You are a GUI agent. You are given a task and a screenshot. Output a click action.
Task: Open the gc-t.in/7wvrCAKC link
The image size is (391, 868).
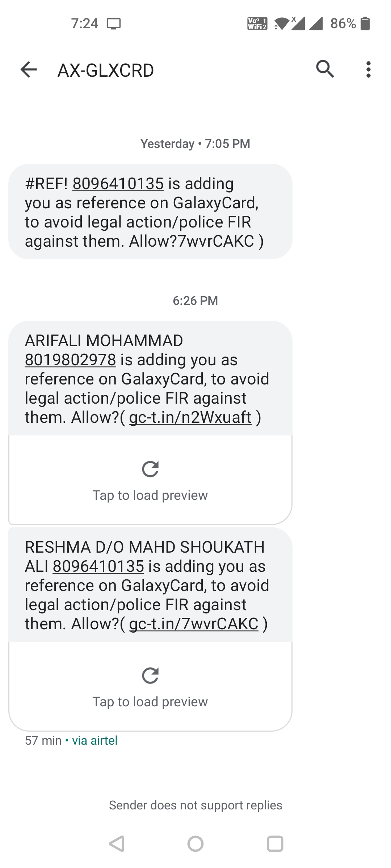(x=194, y=624)
